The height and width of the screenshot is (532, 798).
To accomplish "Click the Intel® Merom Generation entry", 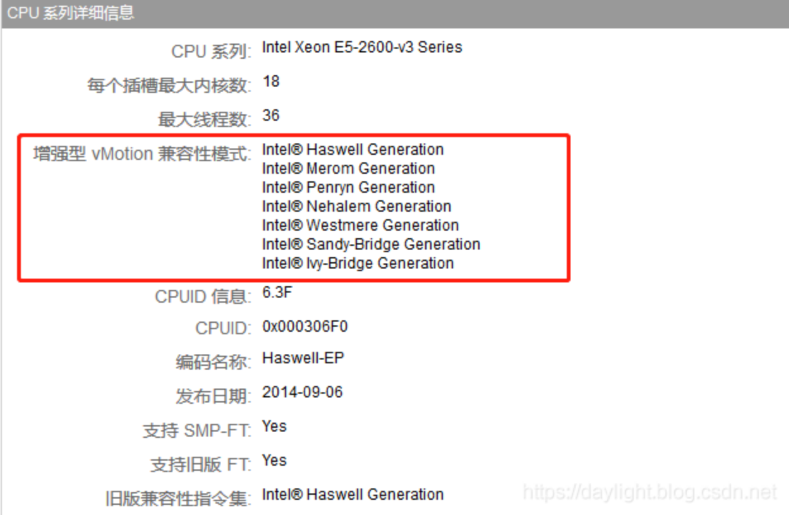I will click(349, 169).
